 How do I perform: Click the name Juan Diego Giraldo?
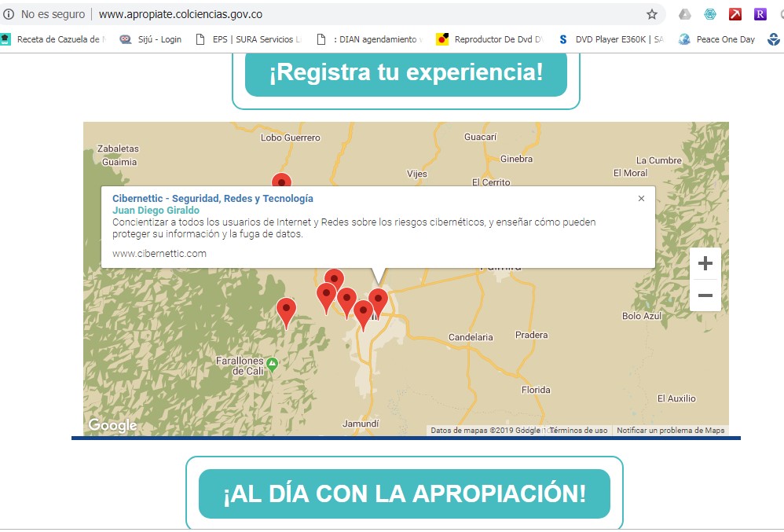[x=156, y=211]
